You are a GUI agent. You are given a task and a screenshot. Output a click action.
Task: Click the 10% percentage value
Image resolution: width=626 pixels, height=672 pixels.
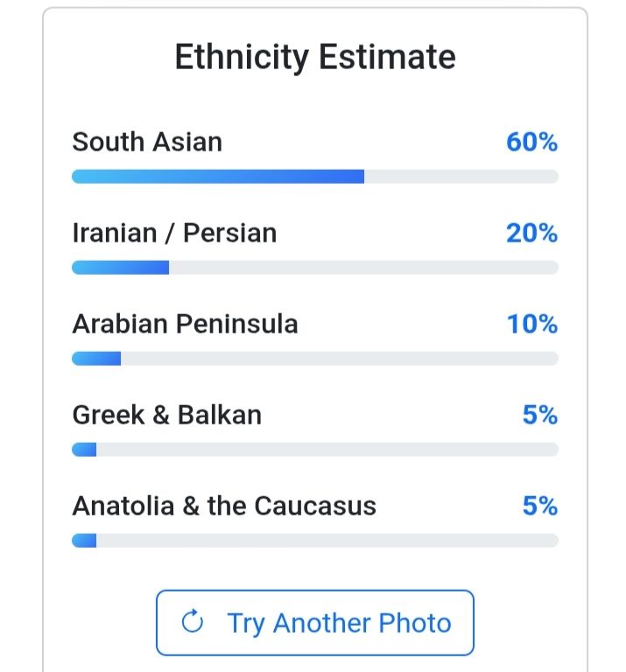tap(531, 324)
